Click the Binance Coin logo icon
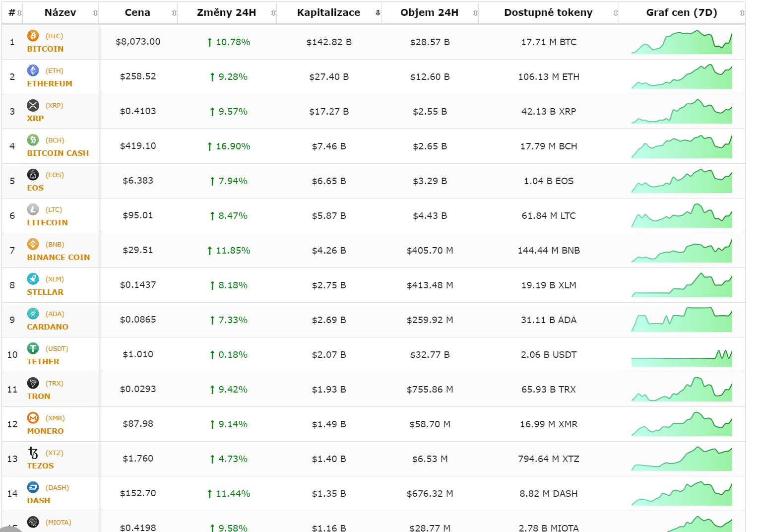The width and height of the screenshot is (760, 532). pos(33,244)
